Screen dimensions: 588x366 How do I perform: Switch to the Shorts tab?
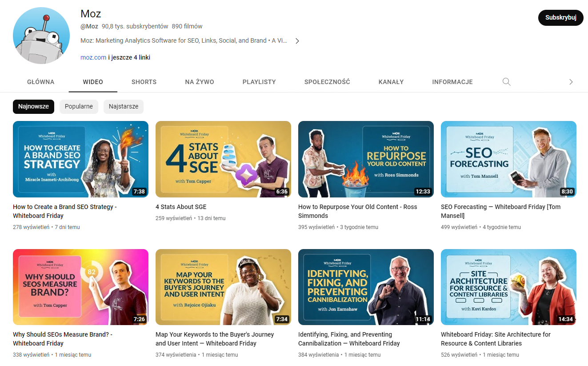[x=144, y=82]
